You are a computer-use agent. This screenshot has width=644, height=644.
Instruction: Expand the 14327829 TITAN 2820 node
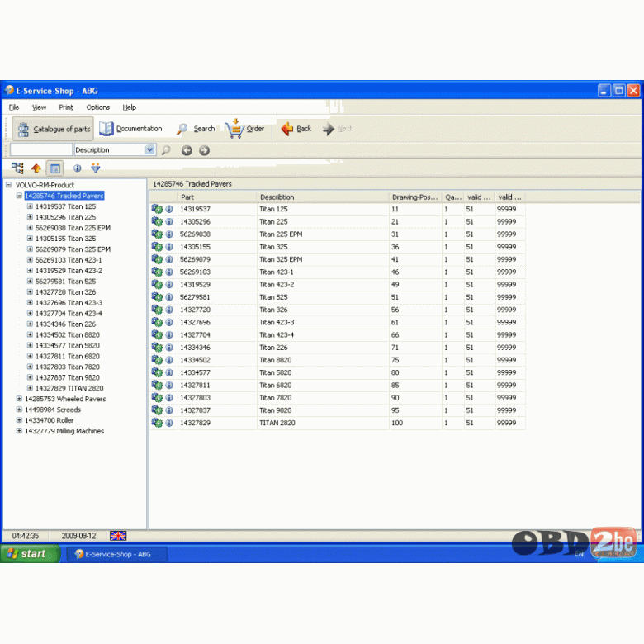tap(30, 388)
